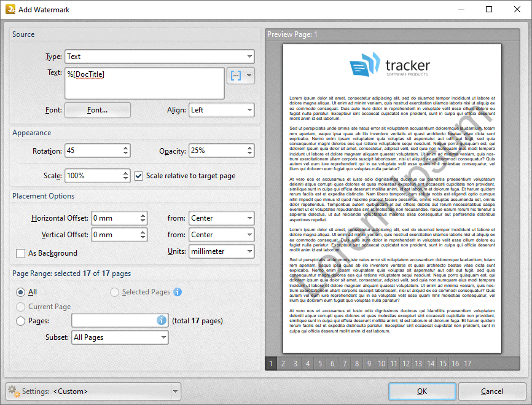Select the Current Page radio button
The width and height of the screenshot is (532, 405).
pyautogui.click(x=20, y=306)
